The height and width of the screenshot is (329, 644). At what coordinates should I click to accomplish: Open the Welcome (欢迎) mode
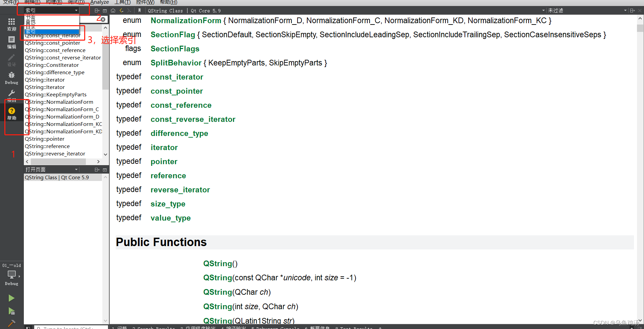click(x=11, y=25)
